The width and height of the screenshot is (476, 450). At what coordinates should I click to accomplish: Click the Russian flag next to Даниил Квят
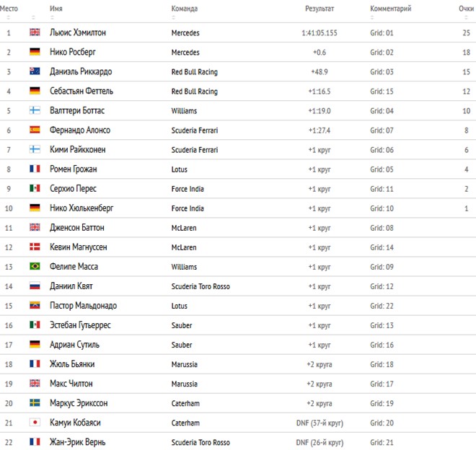pos(35,286)
